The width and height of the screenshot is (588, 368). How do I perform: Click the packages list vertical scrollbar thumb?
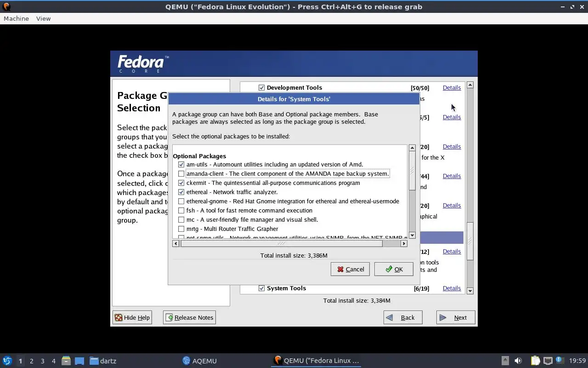coord(412,170)
